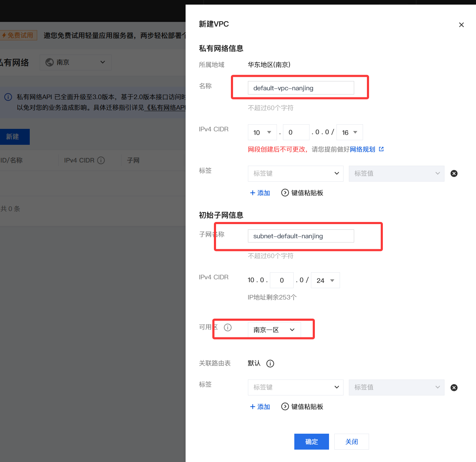Click info icon beside IPv4 CIDR column header

101,160
